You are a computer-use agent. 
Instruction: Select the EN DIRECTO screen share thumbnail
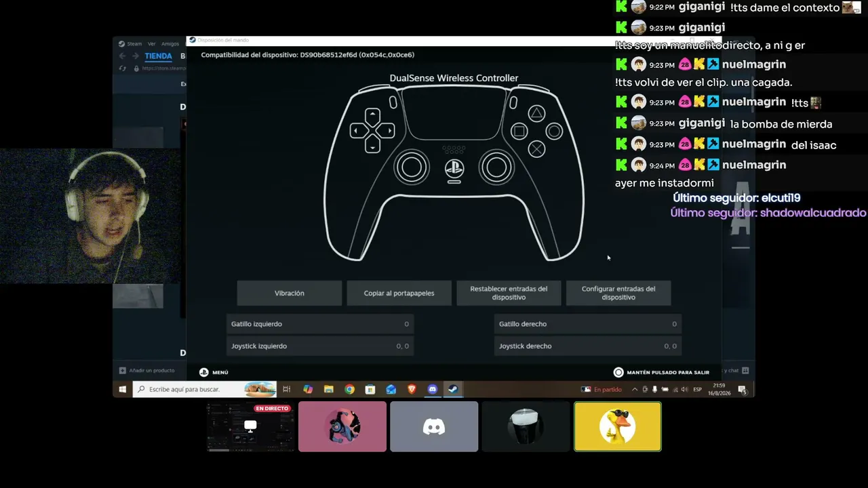click(251, 426)
